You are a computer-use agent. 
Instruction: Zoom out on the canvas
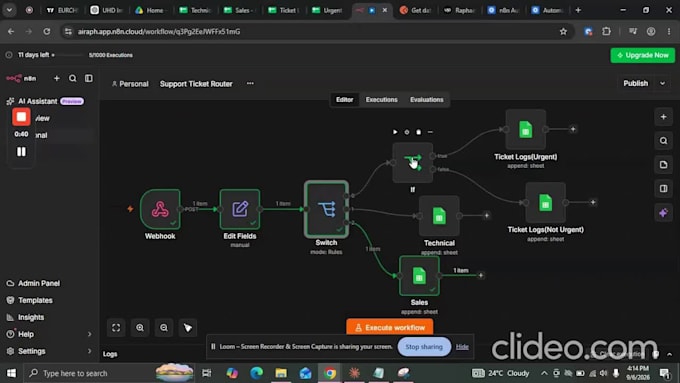click(x=164, y=327)
